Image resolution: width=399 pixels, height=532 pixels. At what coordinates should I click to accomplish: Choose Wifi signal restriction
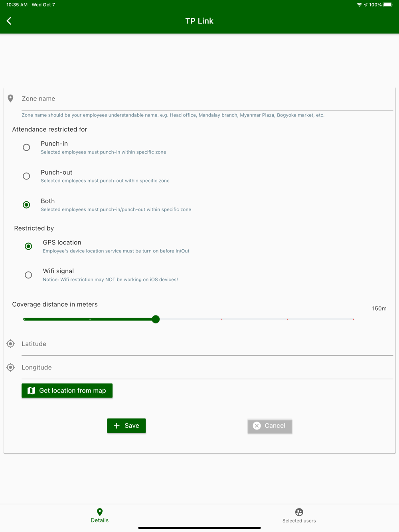[x=28, y=275]
